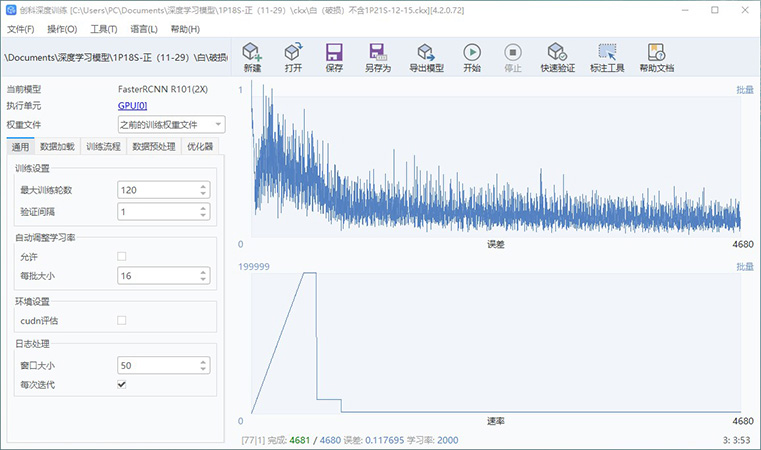Click the 另存为 (Save As) icon
This screenshot has height=450, width=761.
377,57
